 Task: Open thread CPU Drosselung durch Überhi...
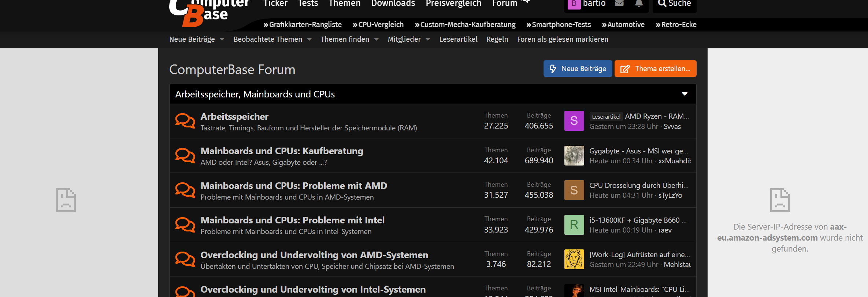(x=639, y=185)
